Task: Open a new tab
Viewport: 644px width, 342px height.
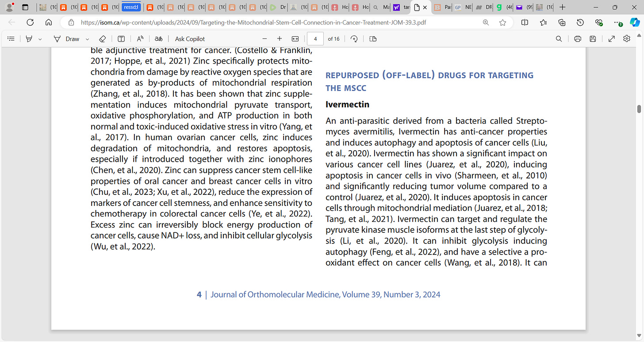Action: tap(562, 7)
